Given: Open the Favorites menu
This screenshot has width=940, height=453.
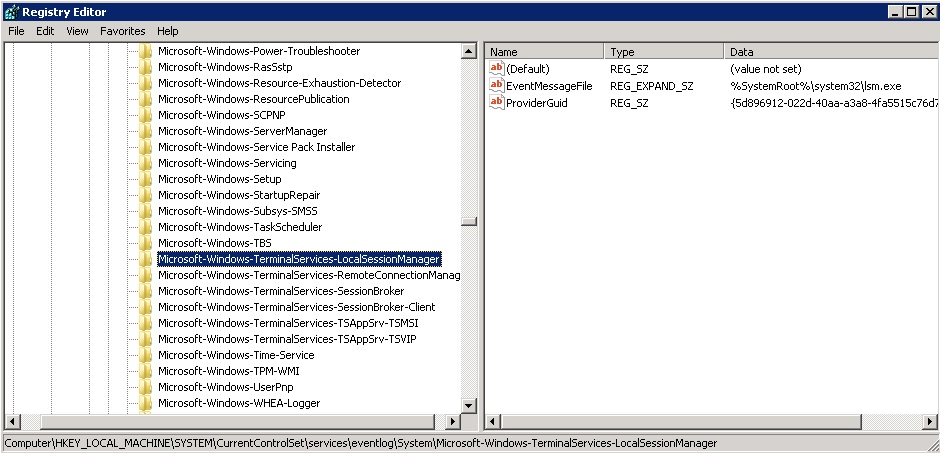Looking at the screenshot, I should point(122,31).
